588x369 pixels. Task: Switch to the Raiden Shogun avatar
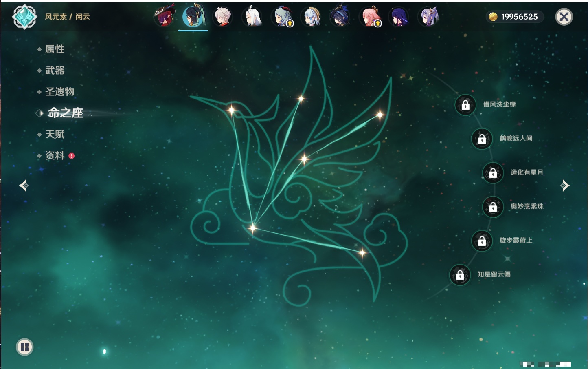[x=399, y=17]
